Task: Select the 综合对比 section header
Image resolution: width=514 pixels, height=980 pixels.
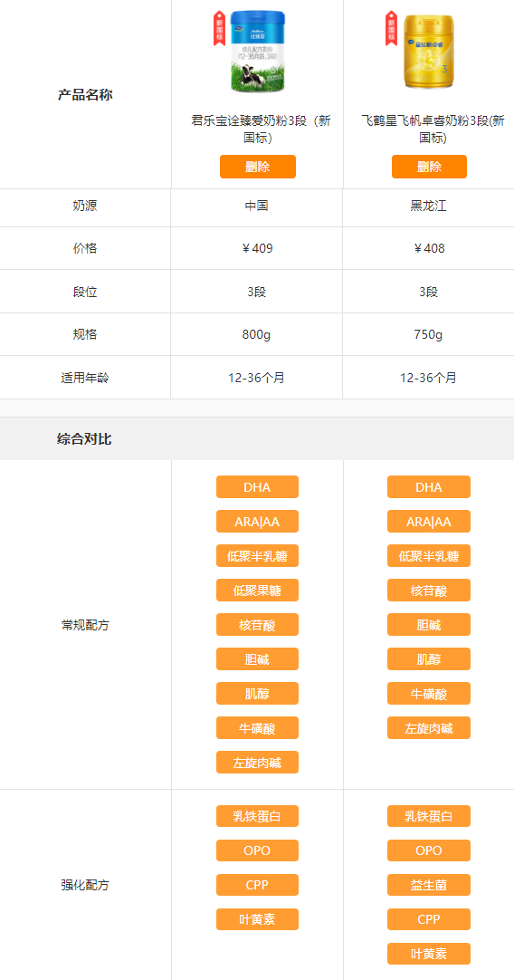Action: (x=83, y=438)
